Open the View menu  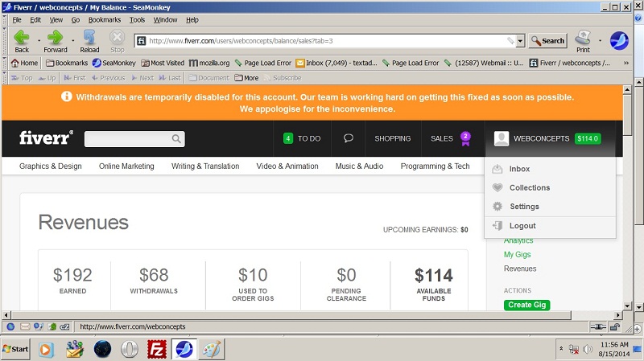56,19
